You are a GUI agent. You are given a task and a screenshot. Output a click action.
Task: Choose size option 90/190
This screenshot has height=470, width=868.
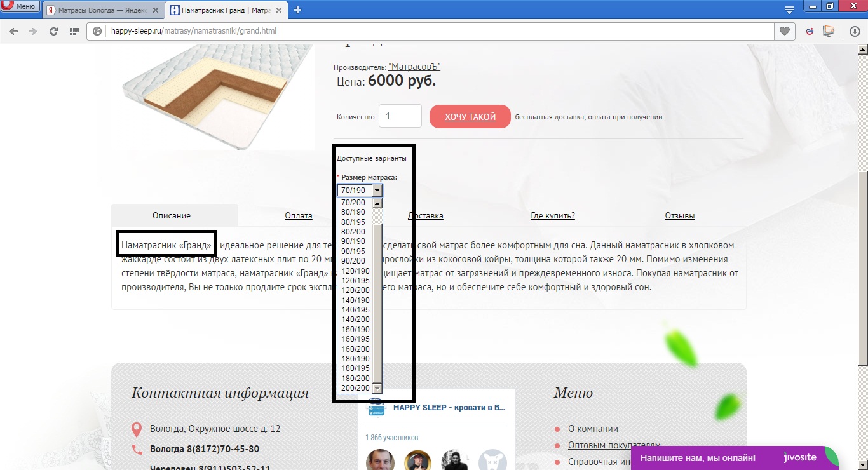[353, 241]
